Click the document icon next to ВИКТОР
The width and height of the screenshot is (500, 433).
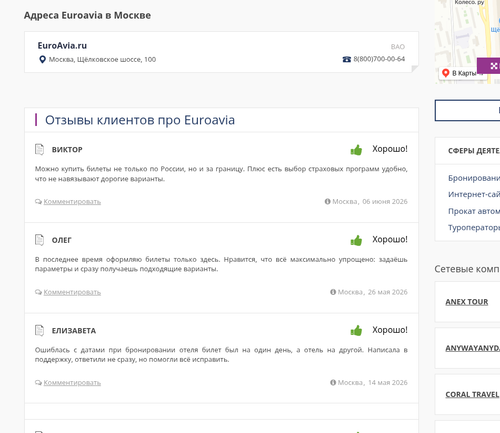pyautogui.click(x=39, y=149)
